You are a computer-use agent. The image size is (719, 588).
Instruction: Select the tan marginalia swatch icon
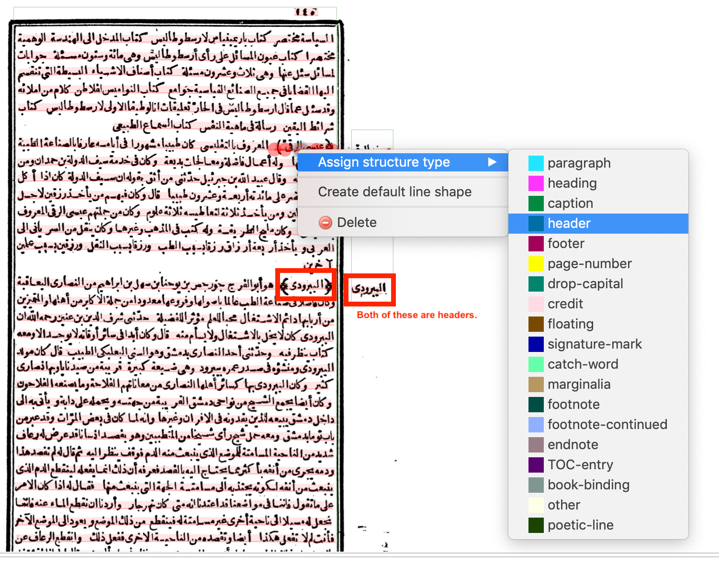click(536, 384)
